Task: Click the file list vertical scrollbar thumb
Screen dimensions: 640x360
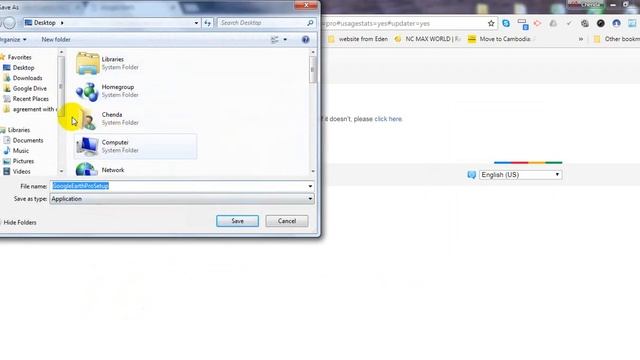Action: [x=313, y=70]
